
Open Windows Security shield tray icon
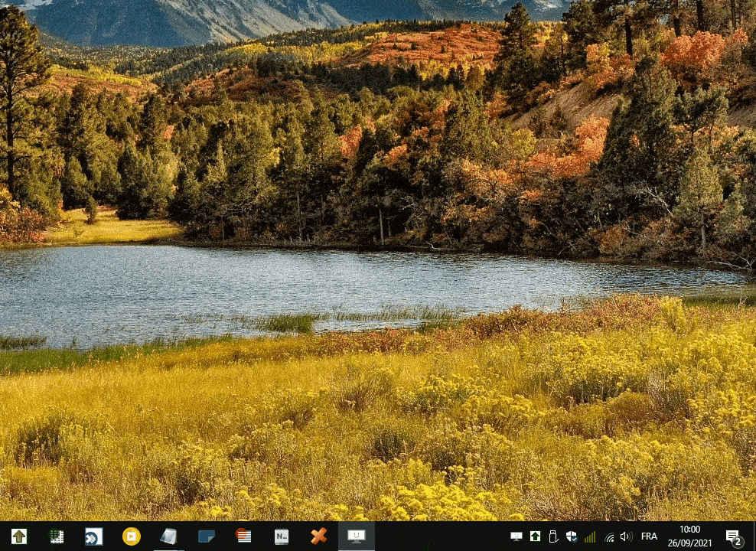pos(572,536)
